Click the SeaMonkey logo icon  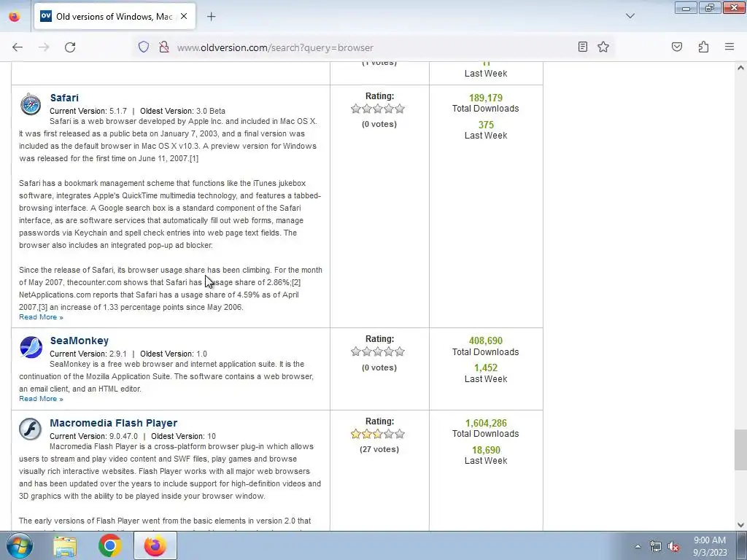[x=31, y=347]
